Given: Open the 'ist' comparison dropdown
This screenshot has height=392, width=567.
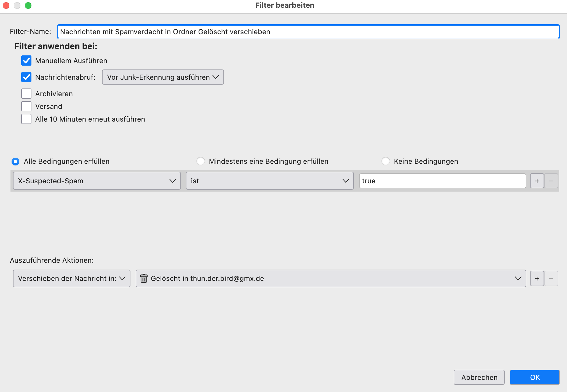Looking at the screenshot, I should (270, 181).
